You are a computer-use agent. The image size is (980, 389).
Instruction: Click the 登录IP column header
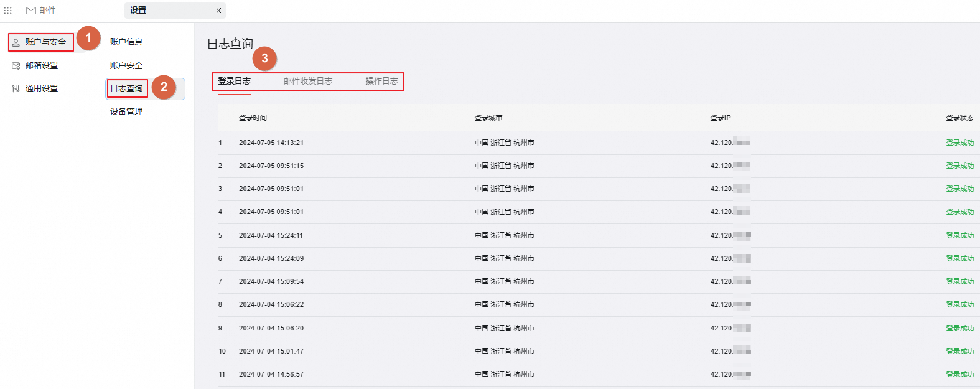(721, 118)
